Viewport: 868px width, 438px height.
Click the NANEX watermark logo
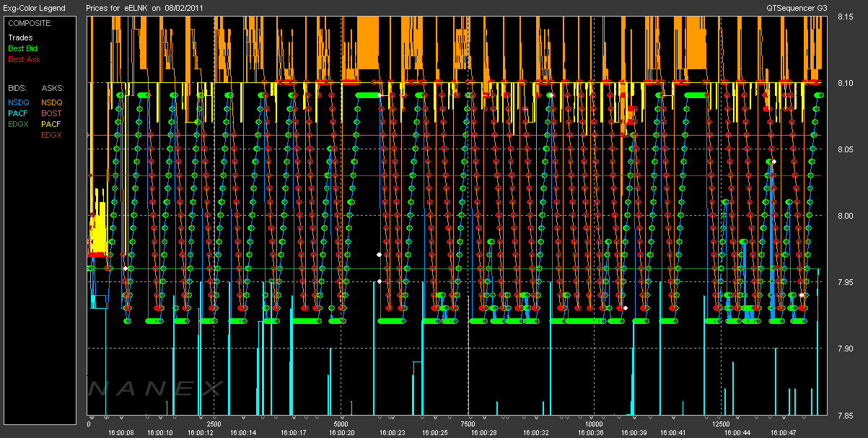pyautogui.click(x=155, y=389)
